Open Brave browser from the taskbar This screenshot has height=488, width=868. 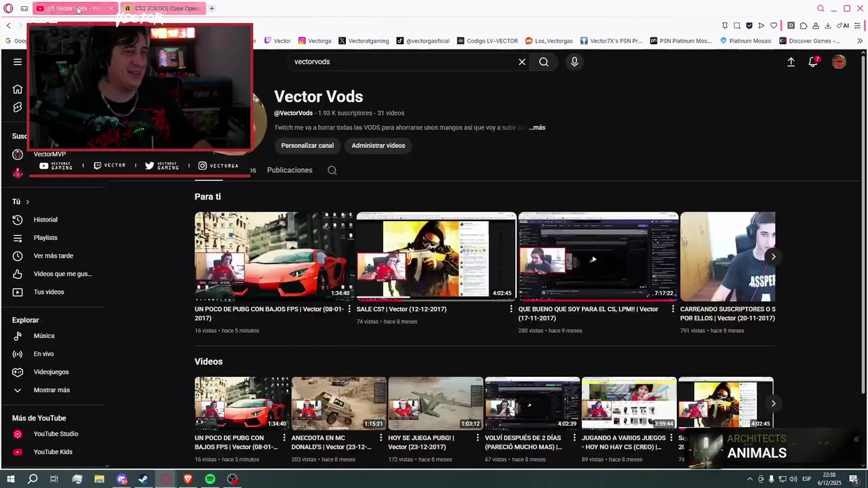coord(188,479)
